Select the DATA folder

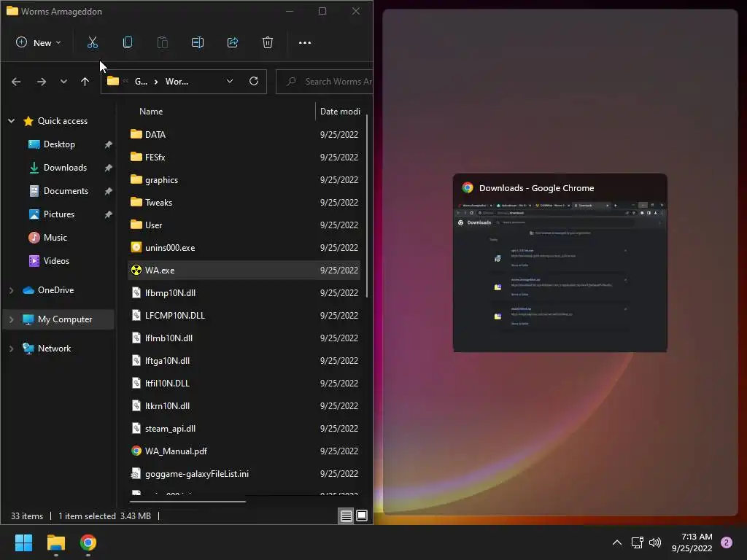coord(155,135)
